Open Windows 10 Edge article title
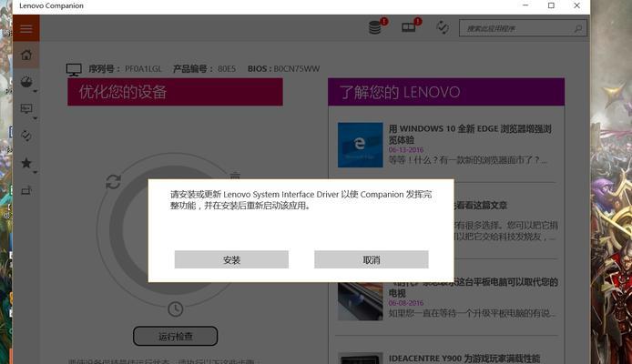632x364 pixels. [x=470, y=134]
